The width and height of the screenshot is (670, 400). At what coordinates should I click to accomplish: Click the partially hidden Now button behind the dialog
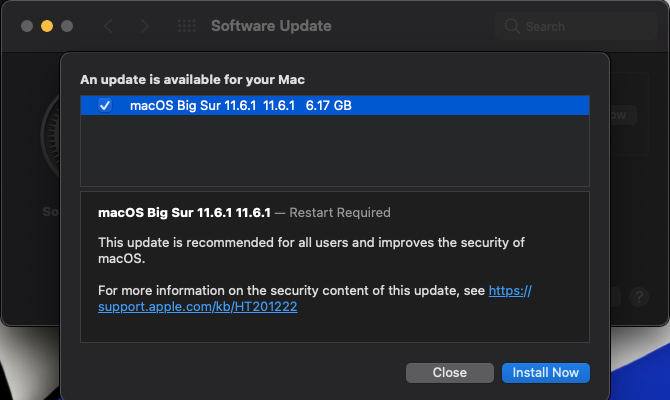tap(619, 115)
